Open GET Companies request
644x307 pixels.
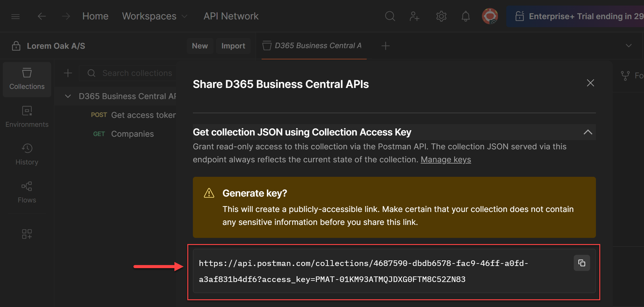[123, 134]
